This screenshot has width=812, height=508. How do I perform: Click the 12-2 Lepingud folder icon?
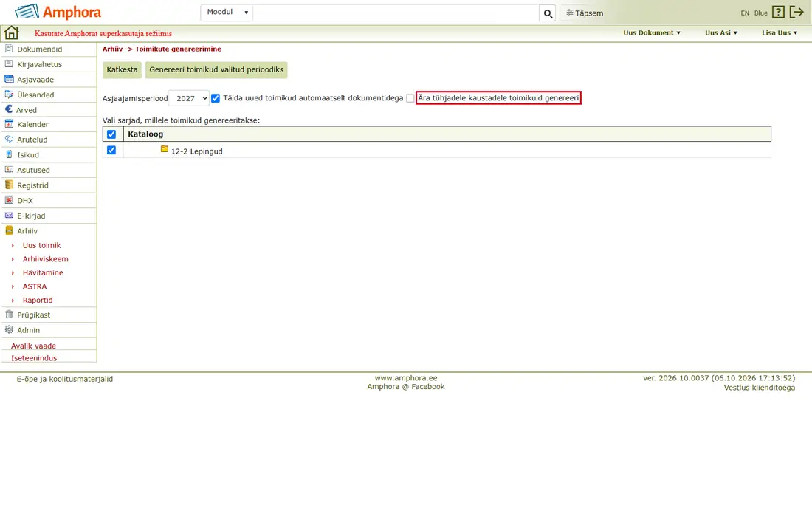(164, 149)
